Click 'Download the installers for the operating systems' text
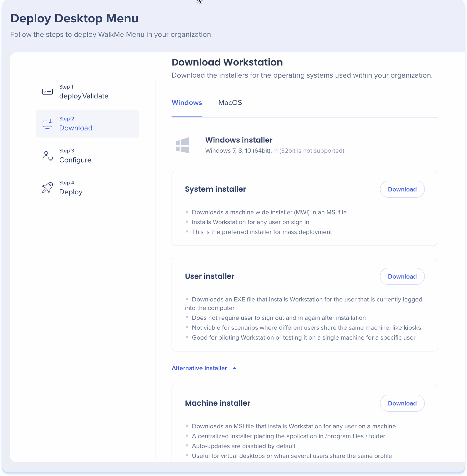The image size is (467, 476). [302, 75]
